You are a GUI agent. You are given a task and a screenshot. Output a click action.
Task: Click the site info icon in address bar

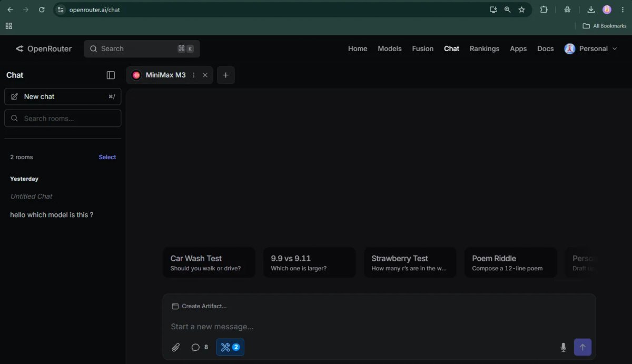point(61,9)
